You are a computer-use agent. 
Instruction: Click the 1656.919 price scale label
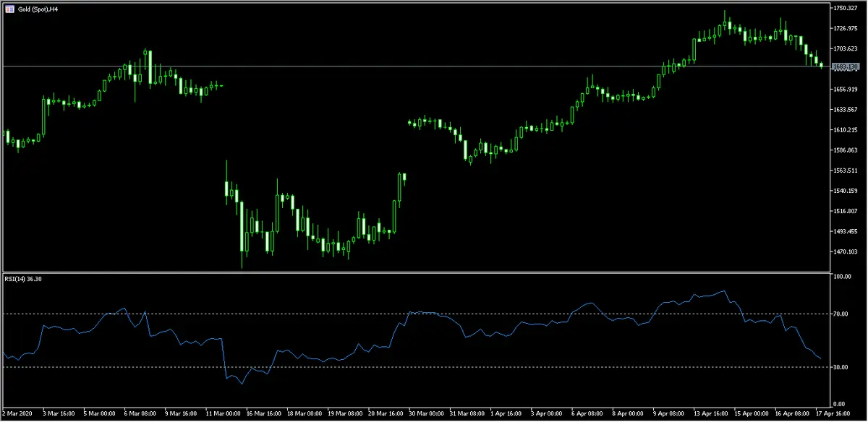point(845,90)
